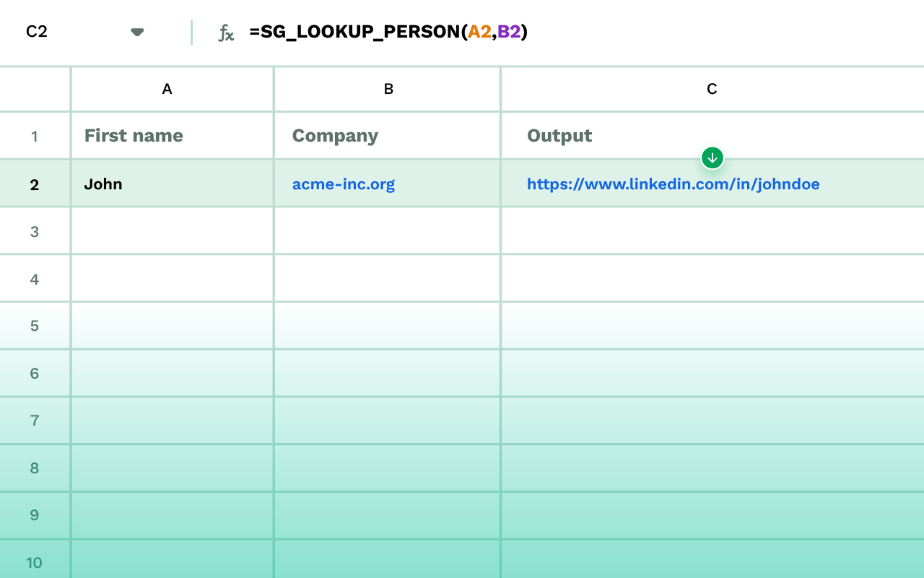Open the cell name box dropdown arrow
Screen dimensions: 924x578
[x=136, y=32]
